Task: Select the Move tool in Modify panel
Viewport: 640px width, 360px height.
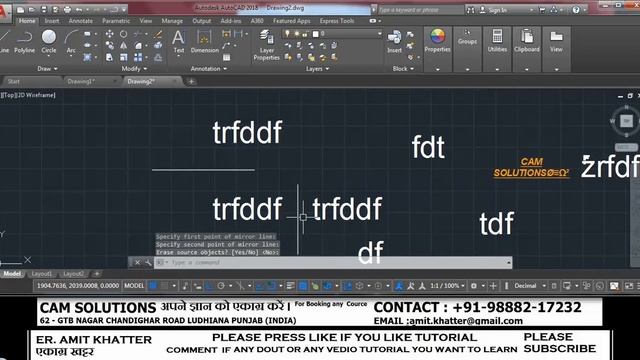Action: coord(109,34)
